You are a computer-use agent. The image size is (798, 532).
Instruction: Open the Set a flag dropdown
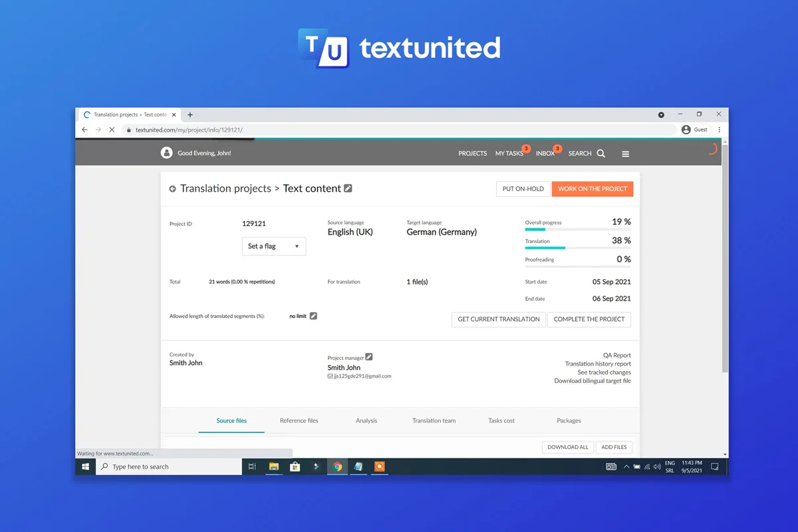click(x=274, y=246)
